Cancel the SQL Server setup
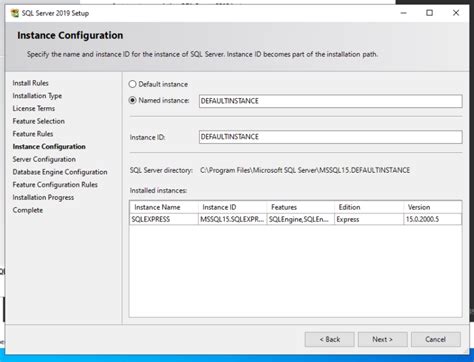The height and width of the screenshot is (362, 474). click(x=436, y=339)
